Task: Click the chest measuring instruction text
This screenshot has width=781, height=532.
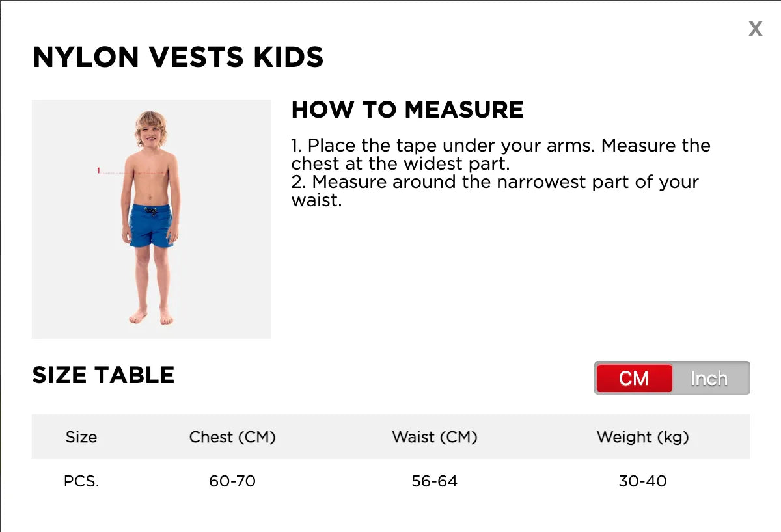Action: pos(501,154)
